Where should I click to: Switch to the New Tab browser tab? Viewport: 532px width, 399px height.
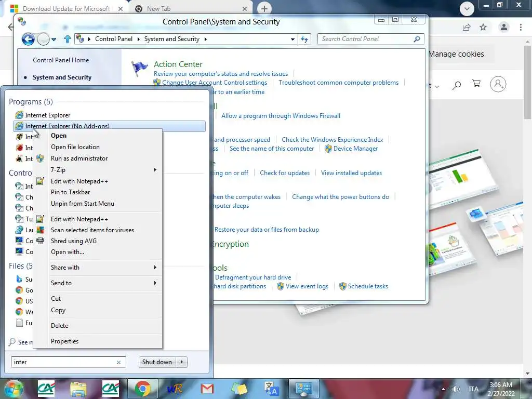tap(191, 9)
